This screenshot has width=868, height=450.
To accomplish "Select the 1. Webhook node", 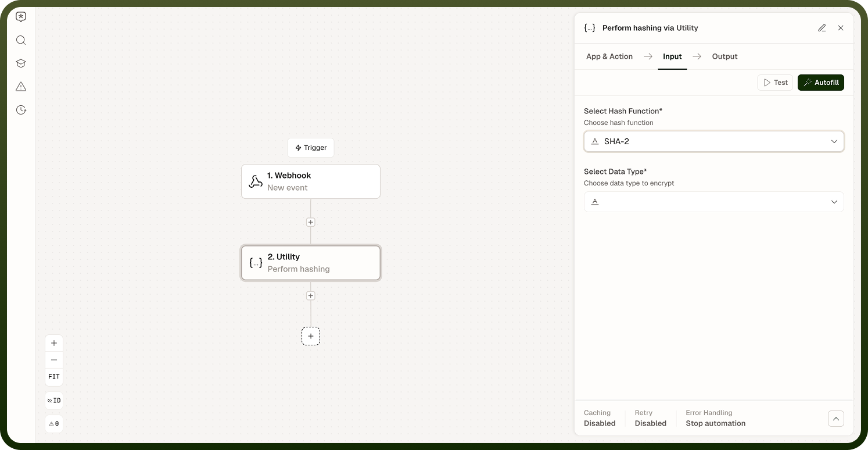I will [311, 181].
